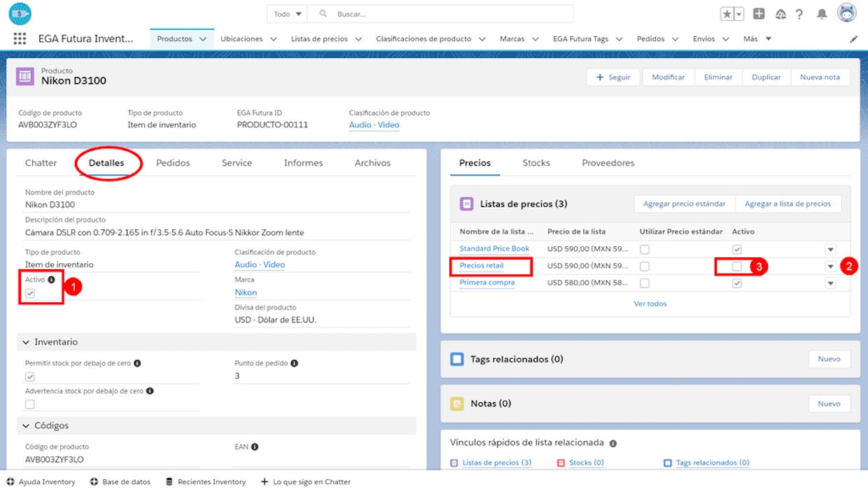Click the Nikon D3100 product record icon
The width and height of the screenshot is (868, 491).
(25, 76)
